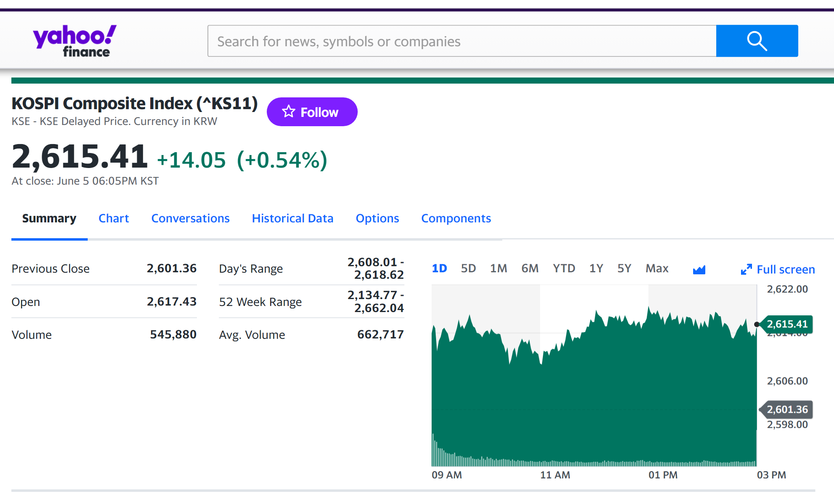Click the KOSPI Composite Index (^KS11) heading

click(134, 103)
